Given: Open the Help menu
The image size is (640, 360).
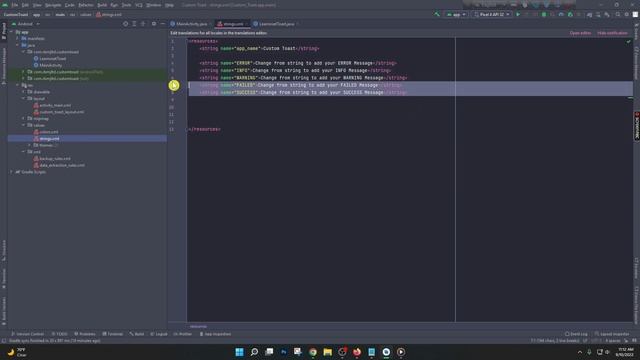Looking at the screenshot, I should pos(169,5).
